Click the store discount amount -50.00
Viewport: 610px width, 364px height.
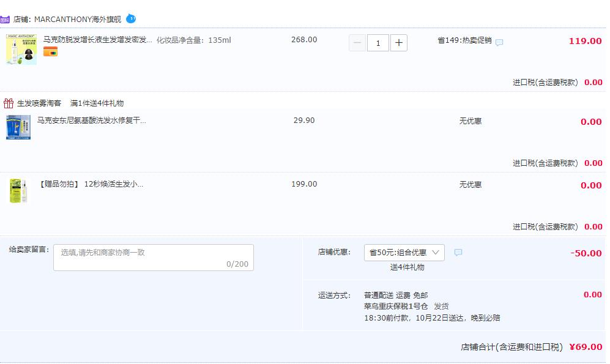(586, 253)
